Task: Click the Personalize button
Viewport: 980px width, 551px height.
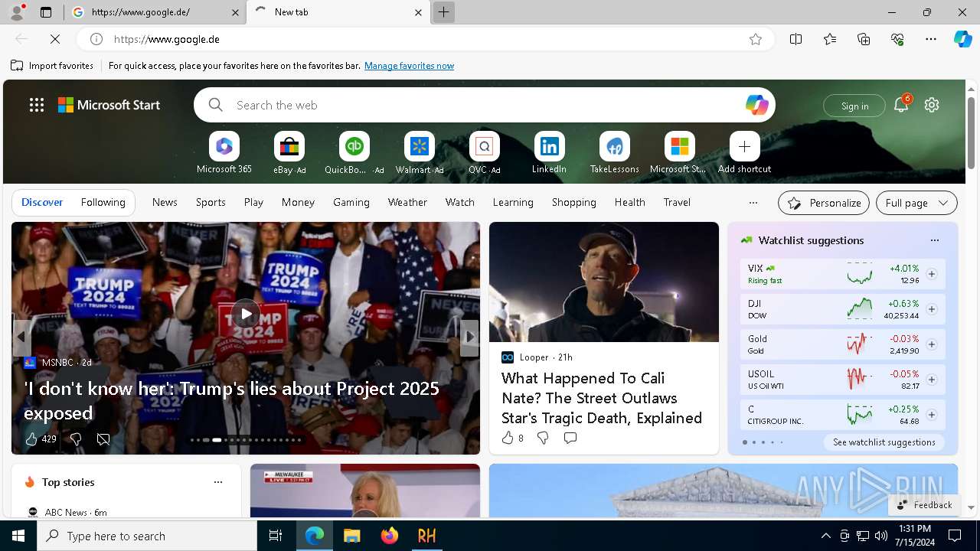Action: pos(824,203)
